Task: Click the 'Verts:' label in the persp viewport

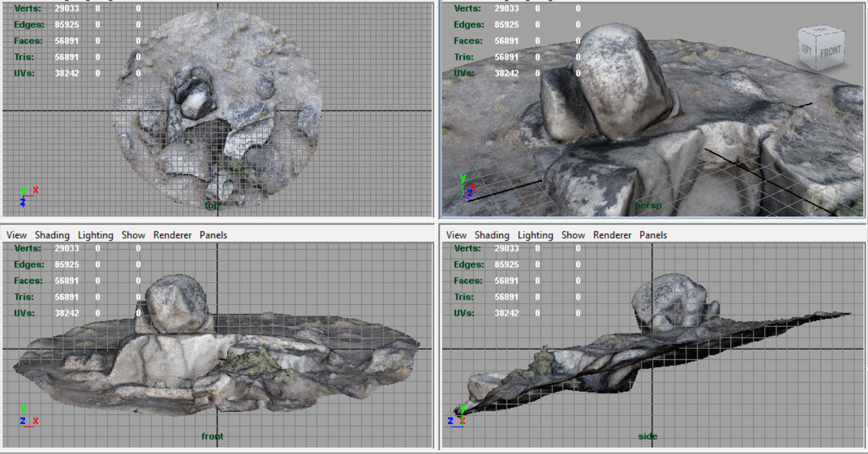Action: click(x=467, y=8)
